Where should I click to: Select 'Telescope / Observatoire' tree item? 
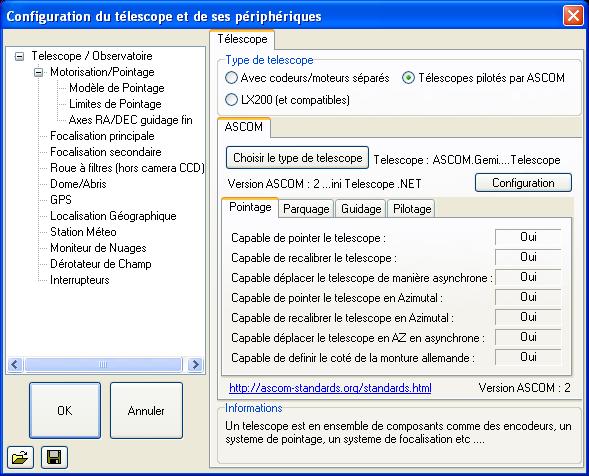pos(92,56)
